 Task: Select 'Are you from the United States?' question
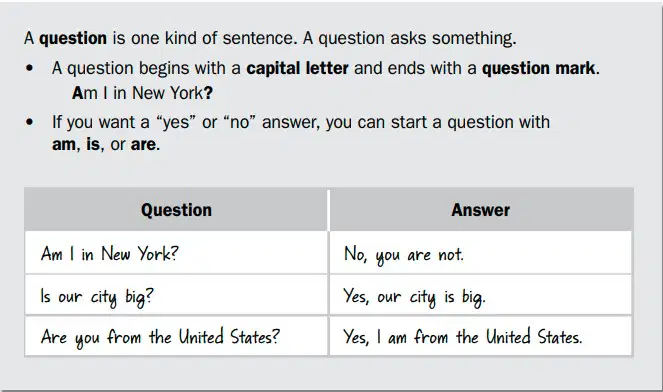[x=176, y=336]
